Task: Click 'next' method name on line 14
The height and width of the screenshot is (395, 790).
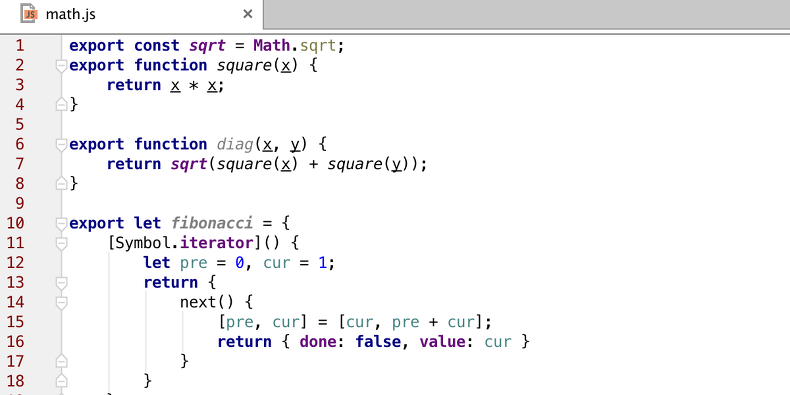Action: (198, 302)
